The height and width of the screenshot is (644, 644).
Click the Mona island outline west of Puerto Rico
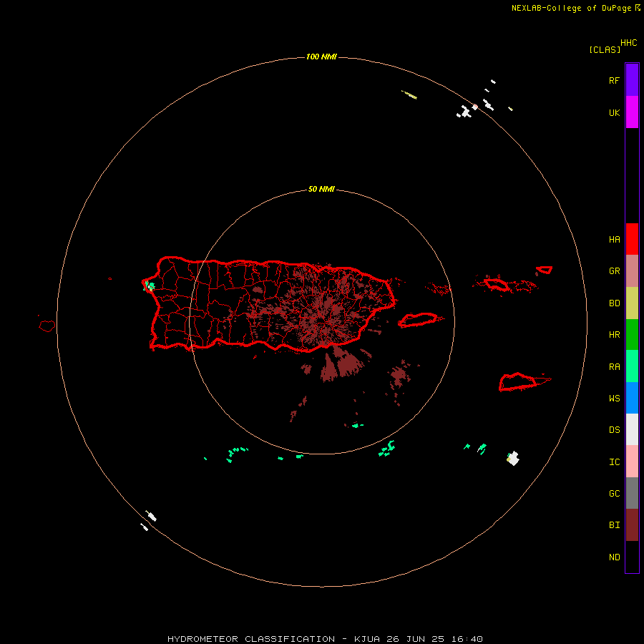click(47, 326)
